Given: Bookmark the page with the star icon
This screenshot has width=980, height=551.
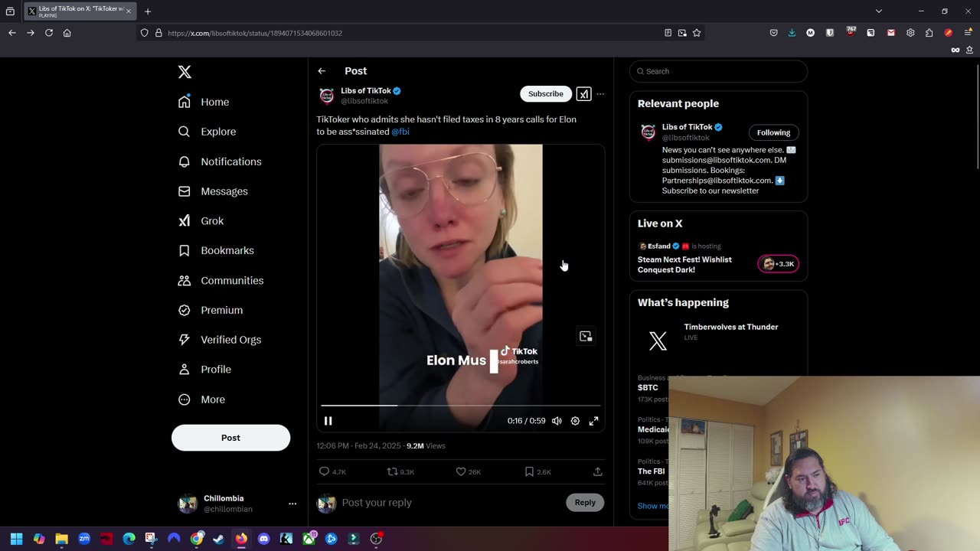Looking at the screenshot, I should click(697, 33).
